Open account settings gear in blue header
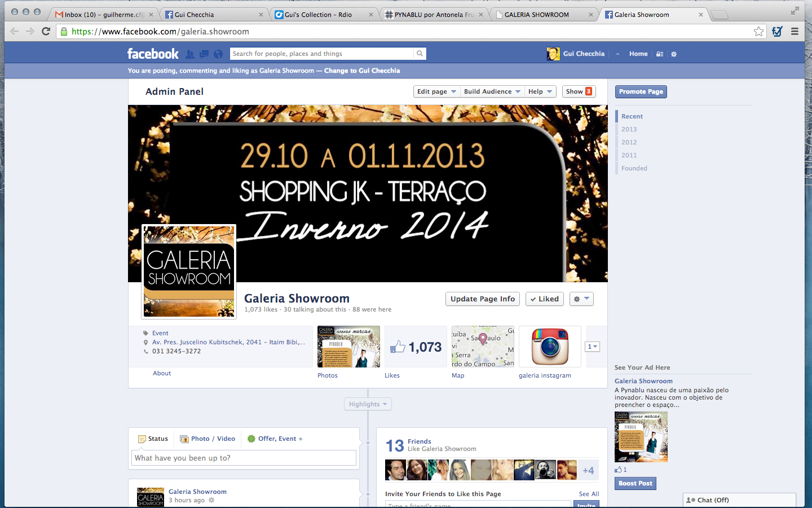Image resolution: width=812 pixels, height=508 pixels. [x=674, y=54]
